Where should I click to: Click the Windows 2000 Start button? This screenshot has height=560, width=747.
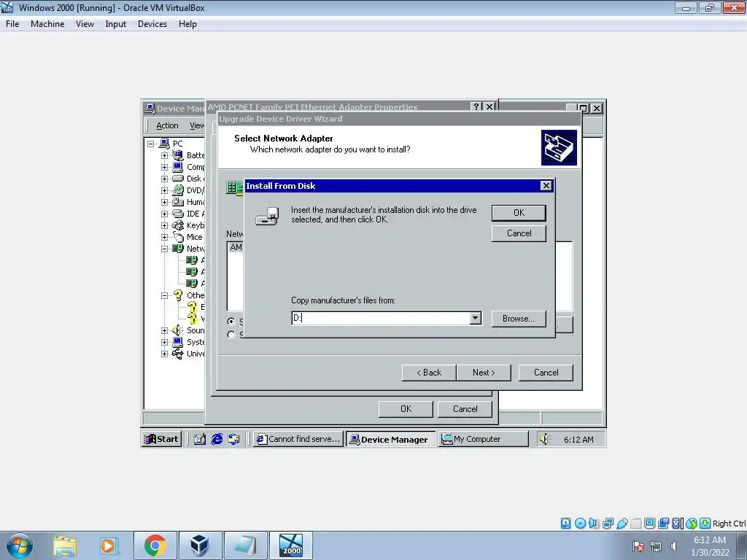pos(161,439)
